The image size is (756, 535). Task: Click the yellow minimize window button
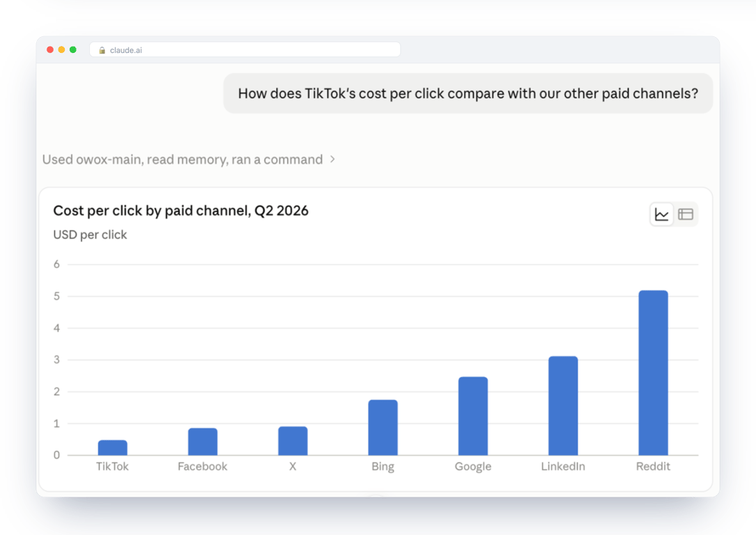(x=62, y=49)
